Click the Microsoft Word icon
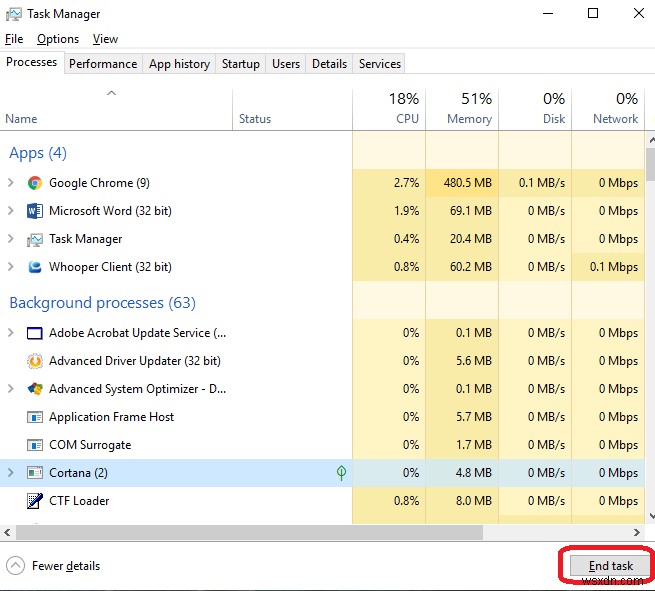This screenshot has width=655, height=591. click(35, 211)
